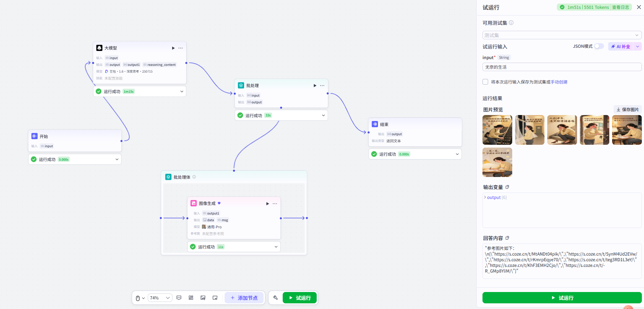Click the auto-layout grid icon in toolbar

[191, 298]
